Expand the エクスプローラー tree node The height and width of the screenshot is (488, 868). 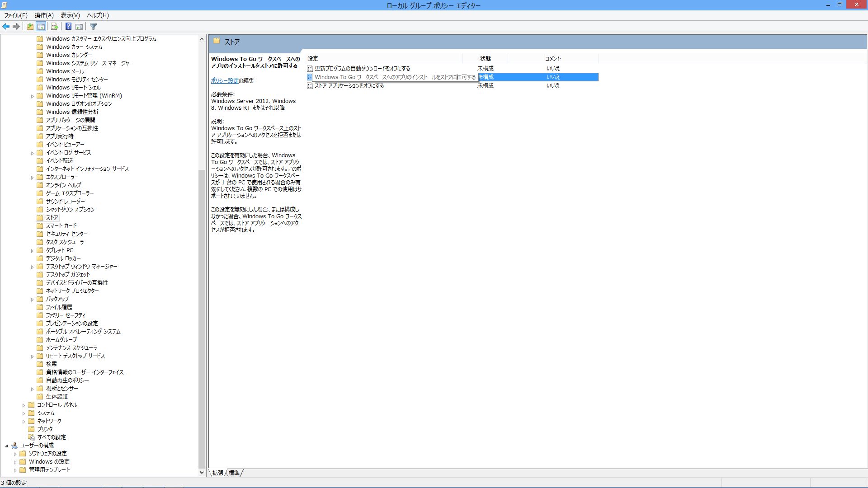pyautogui.click(x=32, y=178)
